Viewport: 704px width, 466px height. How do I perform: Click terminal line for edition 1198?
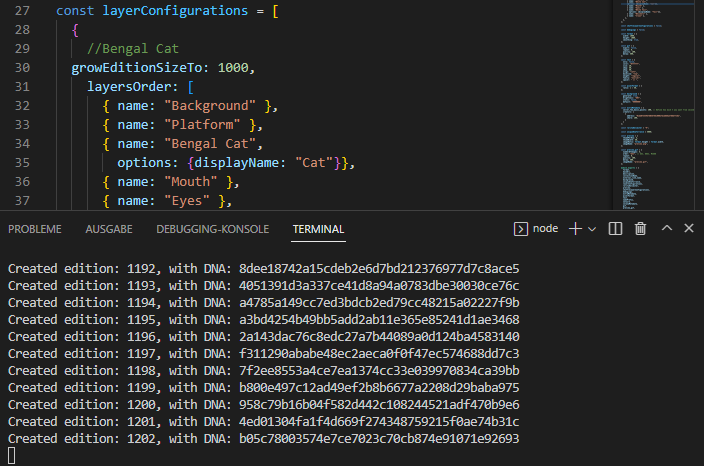click(264, 371)
